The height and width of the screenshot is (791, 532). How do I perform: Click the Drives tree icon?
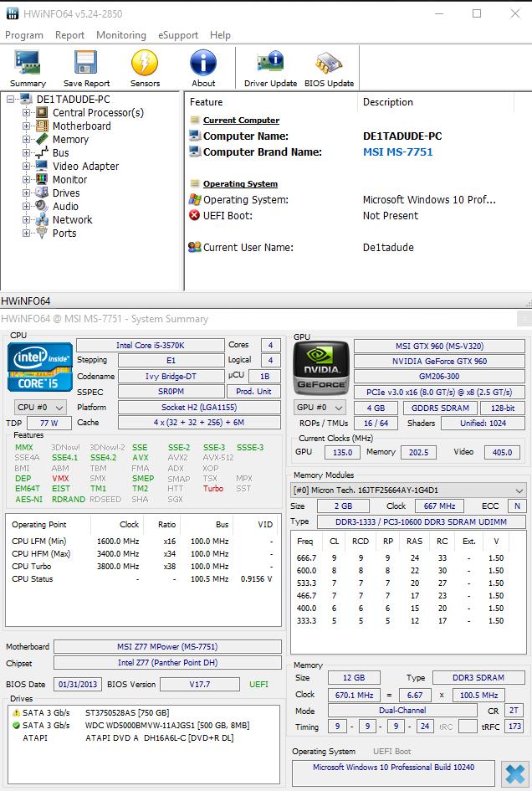tap(43, 193)
